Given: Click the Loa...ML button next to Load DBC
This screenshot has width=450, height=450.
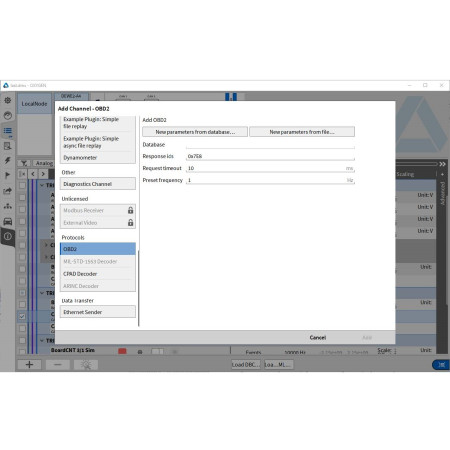Looking at the screenshot, I should click(x=278, y=364).
